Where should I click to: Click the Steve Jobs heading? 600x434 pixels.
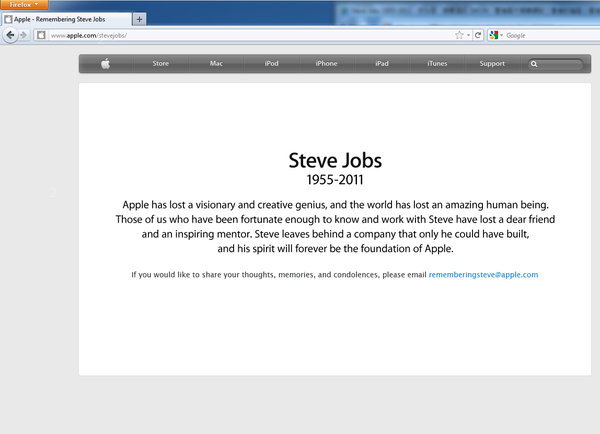[335, 160]
